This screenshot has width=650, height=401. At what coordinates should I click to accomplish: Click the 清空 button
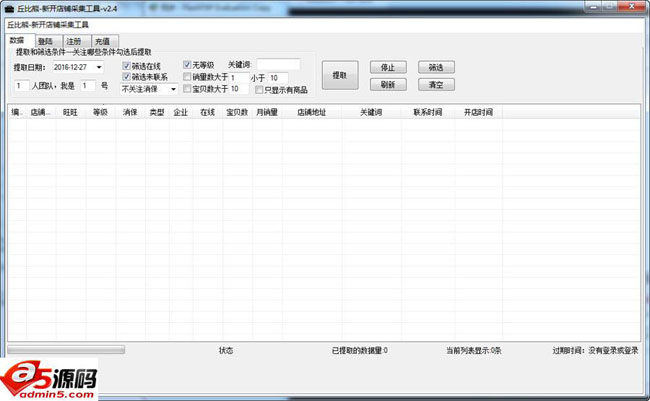(435, 84)
